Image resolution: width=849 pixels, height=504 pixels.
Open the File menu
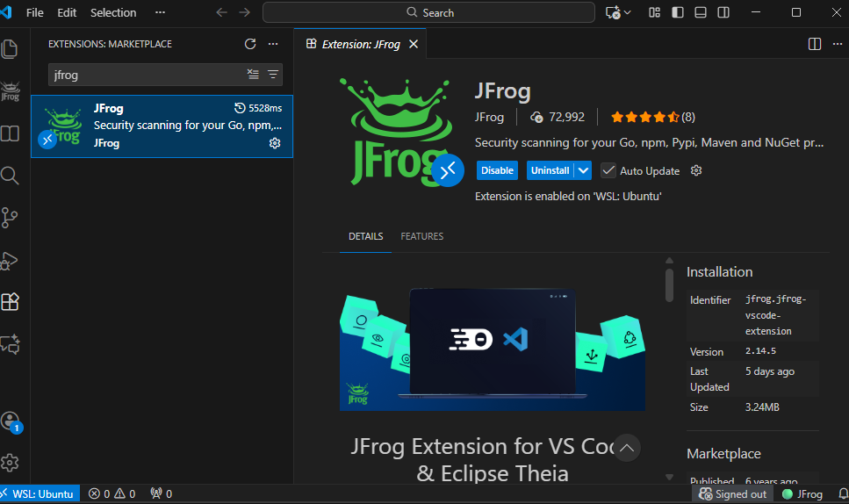point(34,12)
